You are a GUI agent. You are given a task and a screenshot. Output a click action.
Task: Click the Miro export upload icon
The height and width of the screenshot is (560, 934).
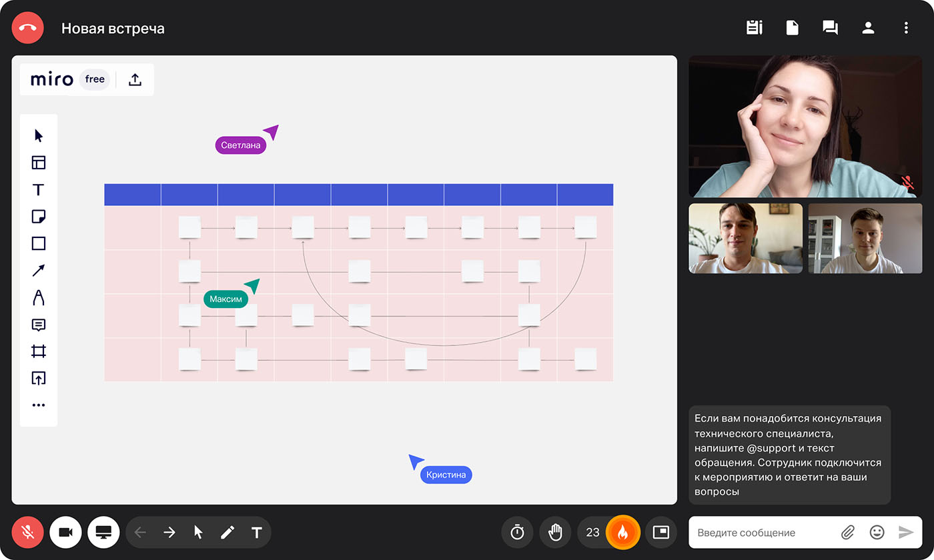pyautogui.click(x=135, y=80)
